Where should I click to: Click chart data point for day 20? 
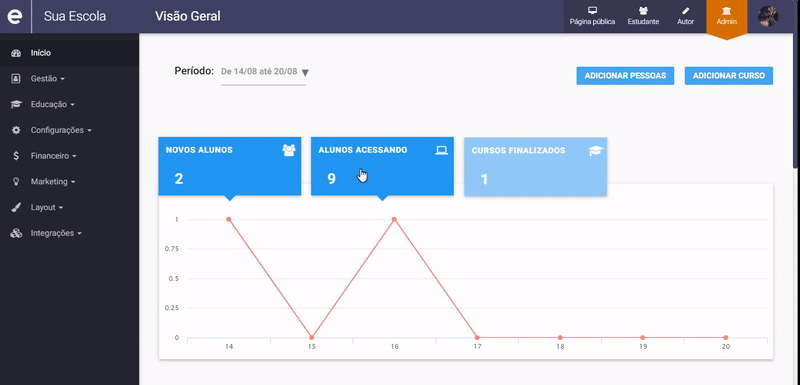[x=726, y=338]
